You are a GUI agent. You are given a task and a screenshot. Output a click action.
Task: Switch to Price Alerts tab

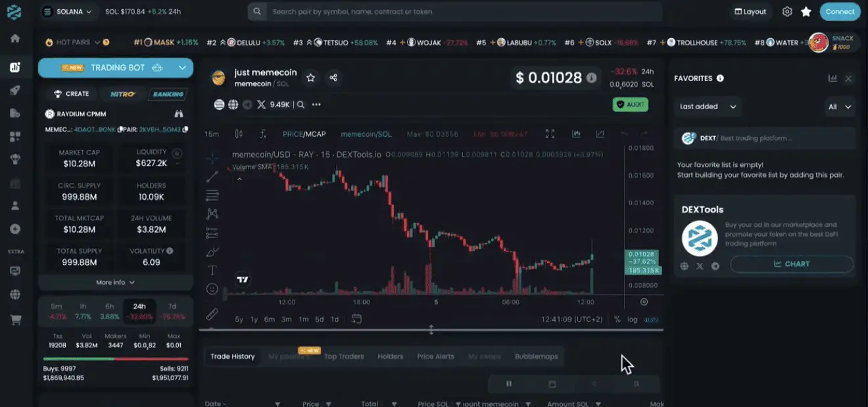click(435, 356)
